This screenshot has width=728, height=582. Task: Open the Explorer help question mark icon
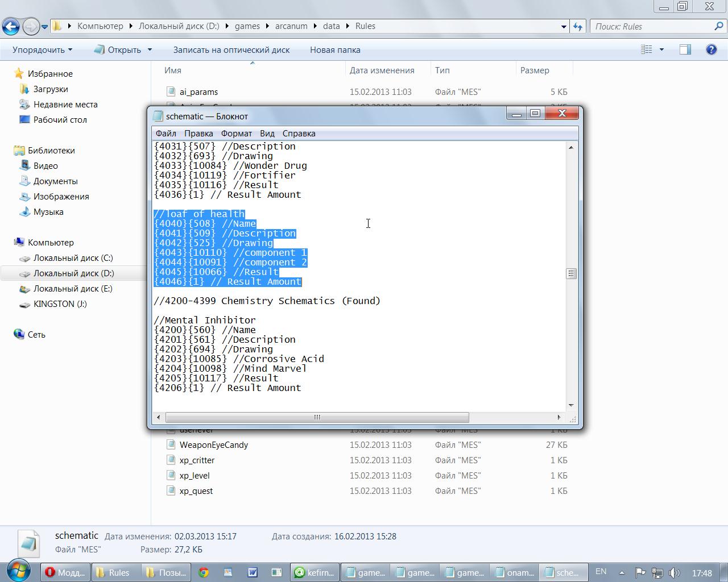pyautogui.click(x=711, y=50)
